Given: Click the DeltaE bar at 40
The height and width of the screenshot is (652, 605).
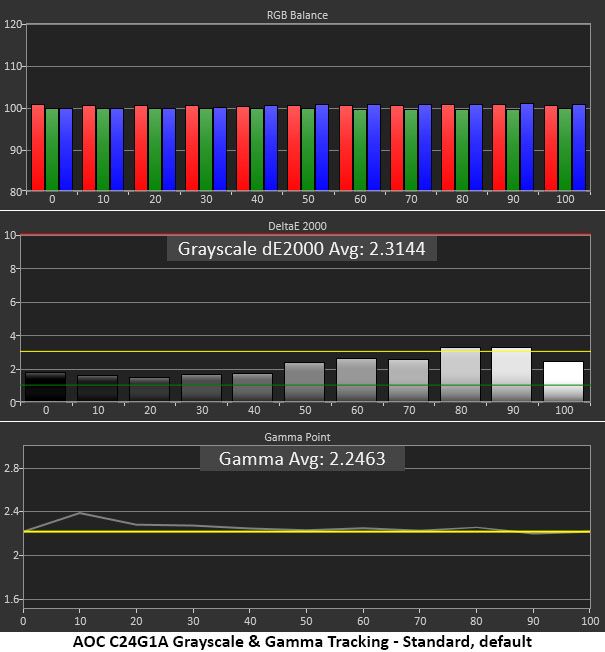Looking at the screenshot, I should tap(252, 387).
